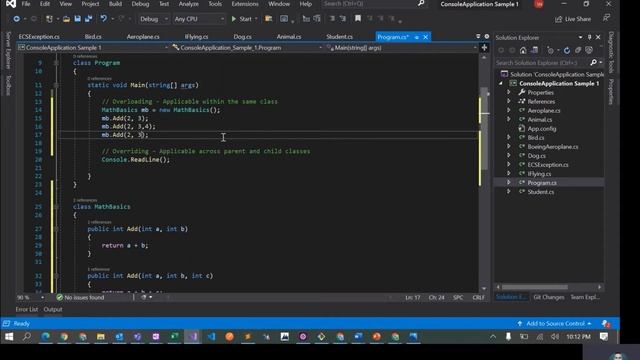The height and width of the screenshot is (360, 640).
Task: Open file with the folder toolbar icon
Action: pyautogui.click(x=66, y=19)
